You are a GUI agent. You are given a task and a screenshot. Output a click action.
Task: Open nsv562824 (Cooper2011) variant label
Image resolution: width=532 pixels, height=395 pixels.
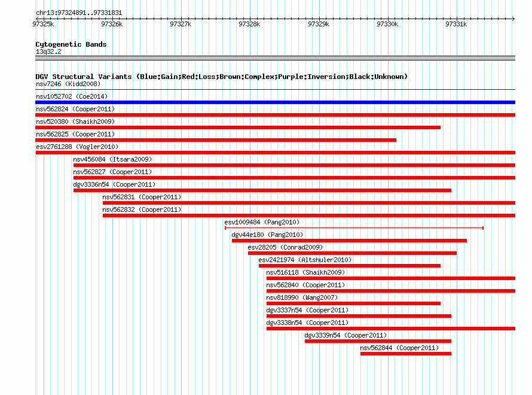[75, 109]
